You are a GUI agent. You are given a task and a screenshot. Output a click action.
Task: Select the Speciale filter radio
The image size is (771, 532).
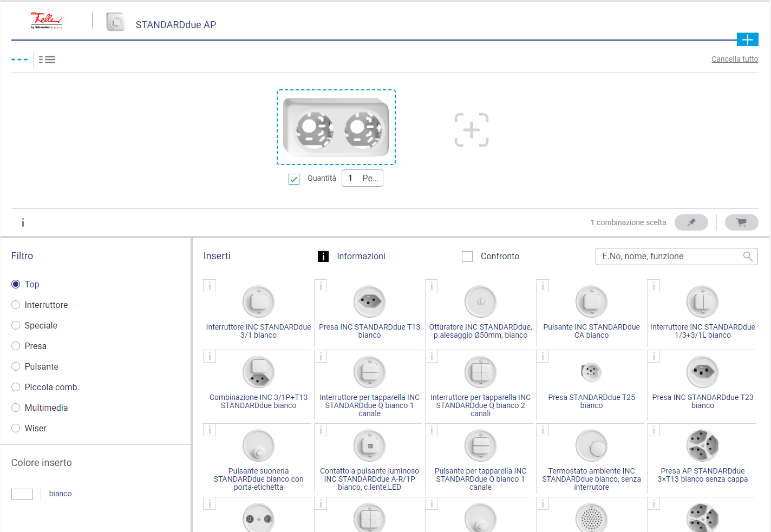pyautogui.click(x=16, y=325)
